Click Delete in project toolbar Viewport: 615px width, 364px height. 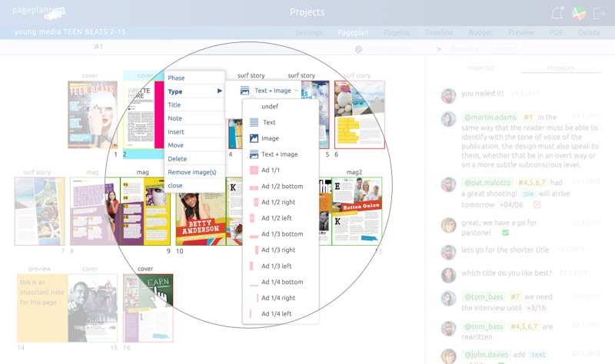click(589, 32)
